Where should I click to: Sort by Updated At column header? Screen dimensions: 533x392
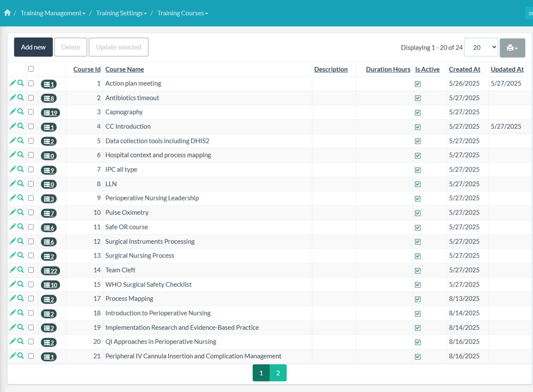tap(507, 69)
